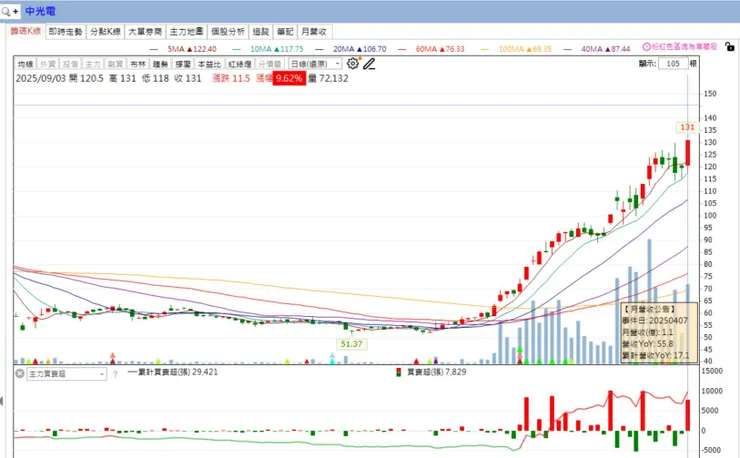Switch to 籌碼K線 tab

pos(26,31)
